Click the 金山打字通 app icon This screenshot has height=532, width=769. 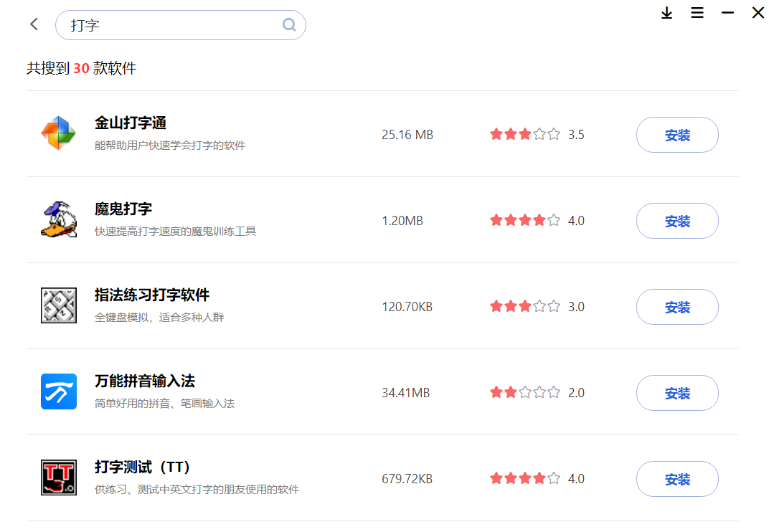(58, 133)
